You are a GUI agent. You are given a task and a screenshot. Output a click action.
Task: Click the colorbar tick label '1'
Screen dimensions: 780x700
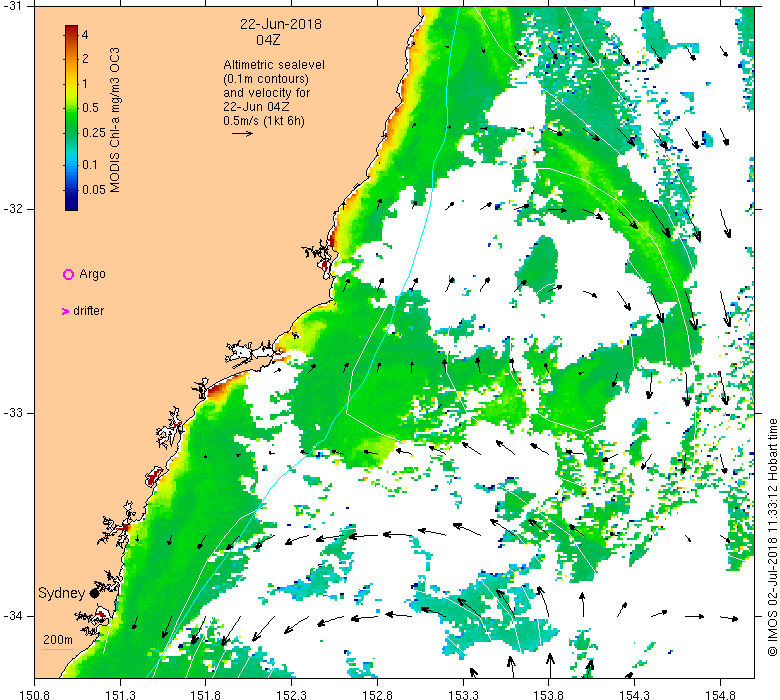[x=85, y=83]
